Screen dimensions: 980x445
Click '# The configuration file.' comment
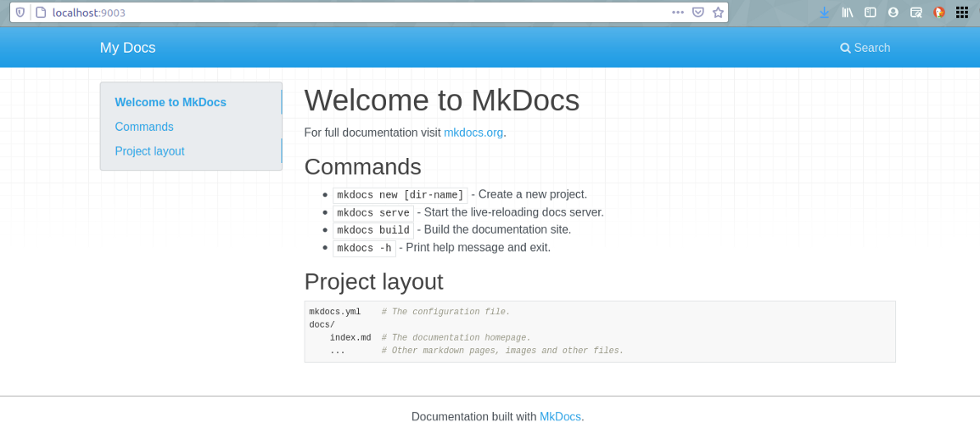pos(445,312)
